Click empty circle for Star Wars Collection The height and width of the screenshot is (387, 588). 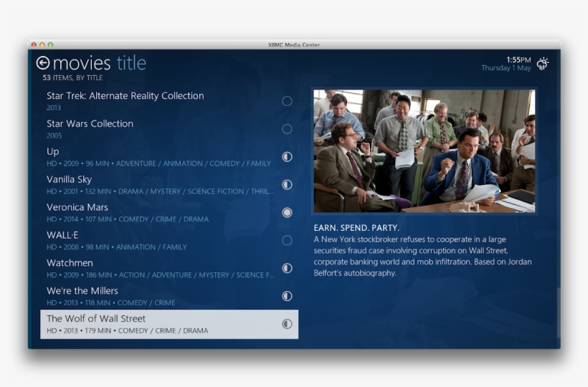[287, 129]
